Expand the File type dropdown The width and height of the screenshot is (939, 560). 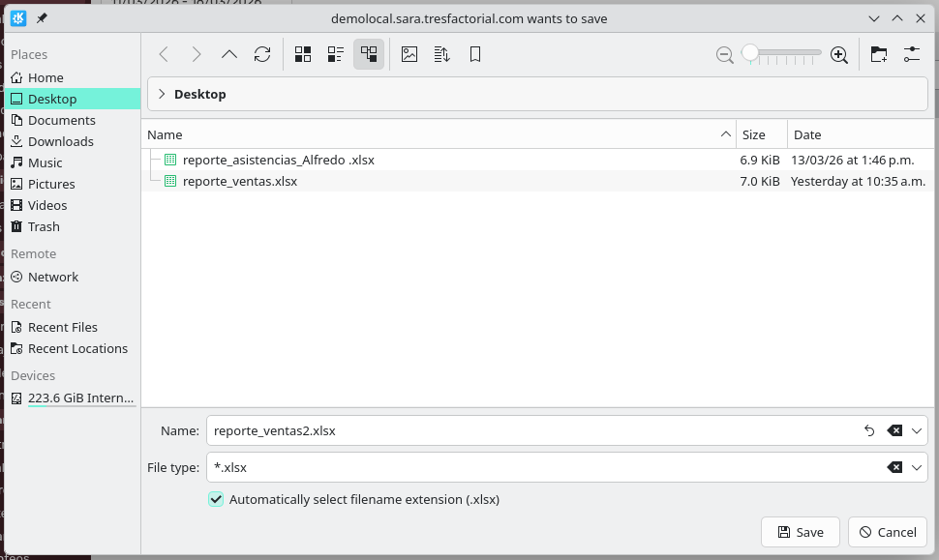pyautogui.click(x=918, y=468)
